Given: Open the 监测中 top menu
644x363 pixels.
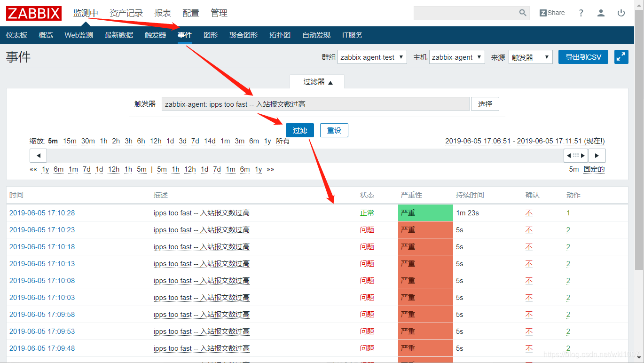Looking at the screenshot, I should click(86, 13).
